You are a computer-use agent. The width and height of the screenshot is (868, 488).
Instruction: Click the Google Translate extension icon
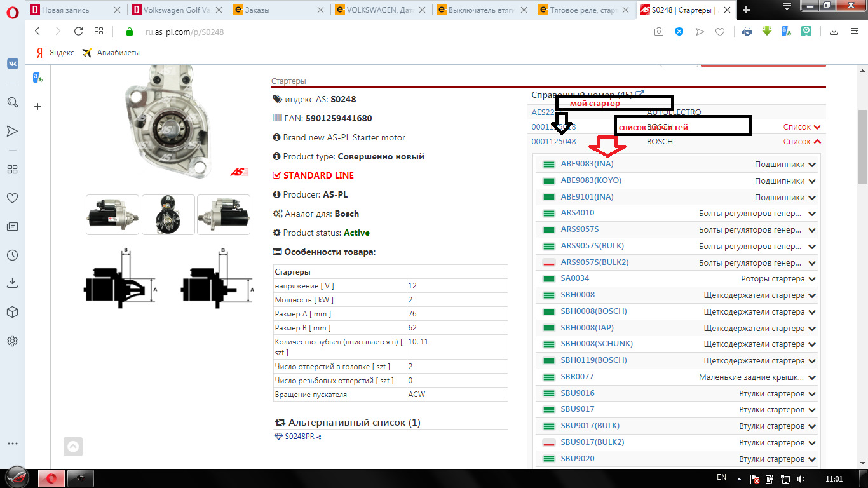coord(787,31)
